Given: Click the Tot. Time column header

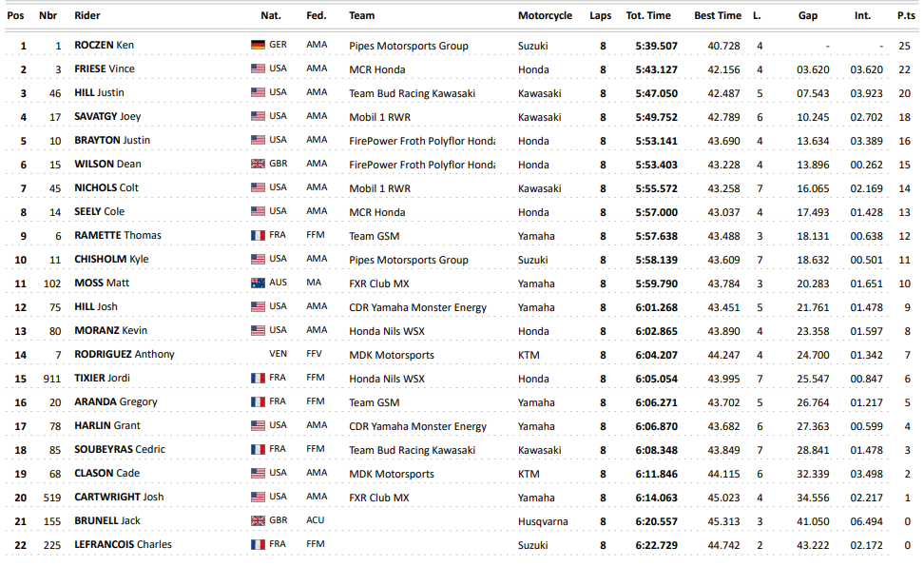Looking at the screenshot, I should (x=648, y=15).
